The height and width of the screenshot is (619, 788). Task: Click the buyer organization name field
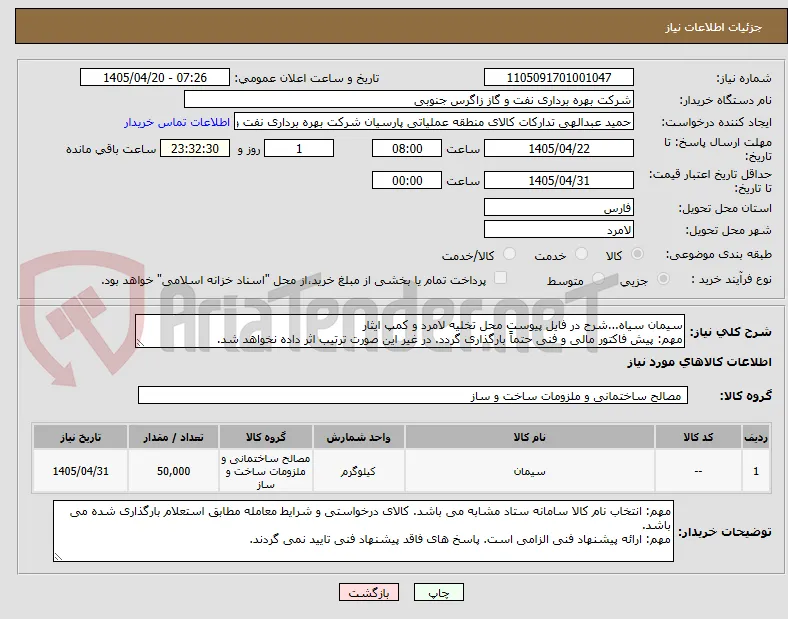pyautogui.click(x=409, y=99)
